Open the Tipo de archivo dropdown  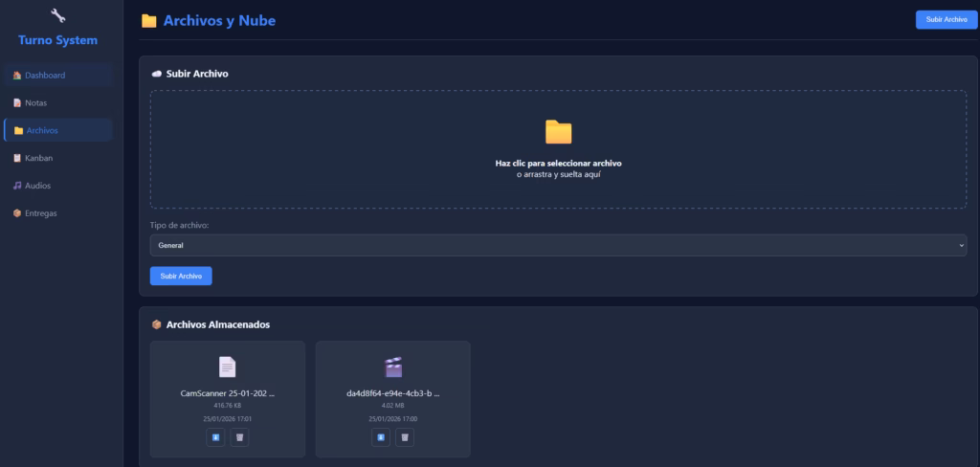pos(558,245)
